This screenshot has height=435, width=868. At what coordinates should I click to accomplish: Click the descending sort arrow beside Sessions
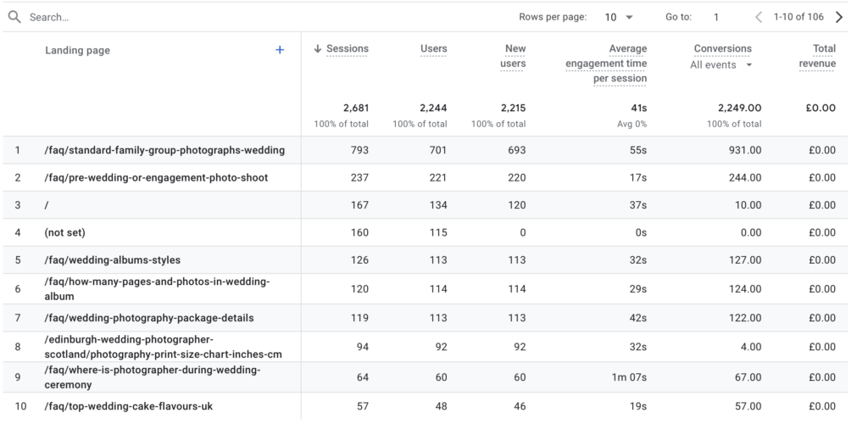pyautogui.click(x=318, y=48)
